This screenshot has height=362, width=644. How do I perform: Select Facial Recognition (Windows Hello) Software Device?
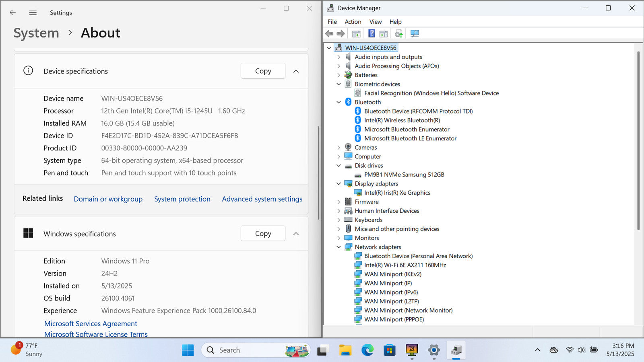pyautogui.click(x=431, y=93)
